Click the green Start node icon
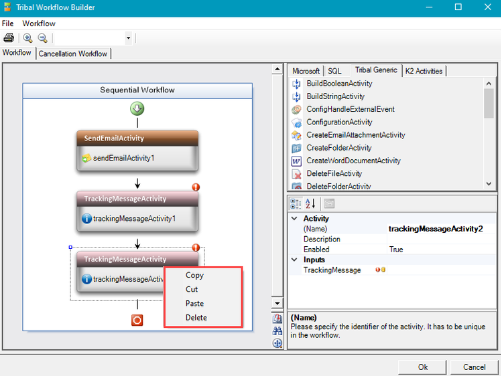Image resolution: width=501 pixels, height=376 pixels. [137, 109]
